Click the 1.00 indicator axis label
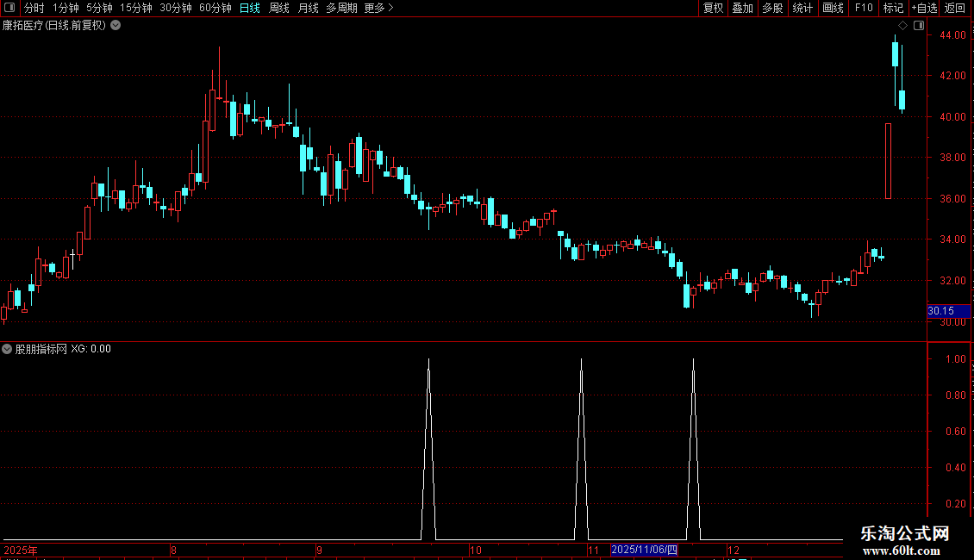The height and width of the screenshot is (560, 974). 955,359
